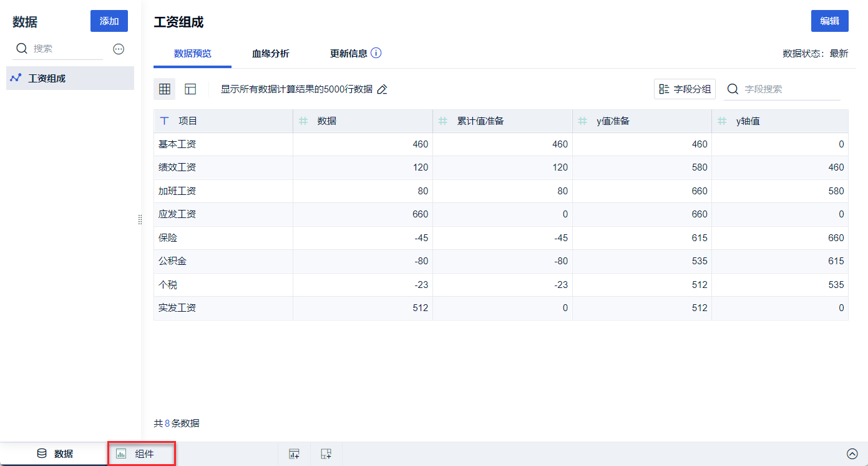Click the 公积金 cell

[x=223, y=261]
